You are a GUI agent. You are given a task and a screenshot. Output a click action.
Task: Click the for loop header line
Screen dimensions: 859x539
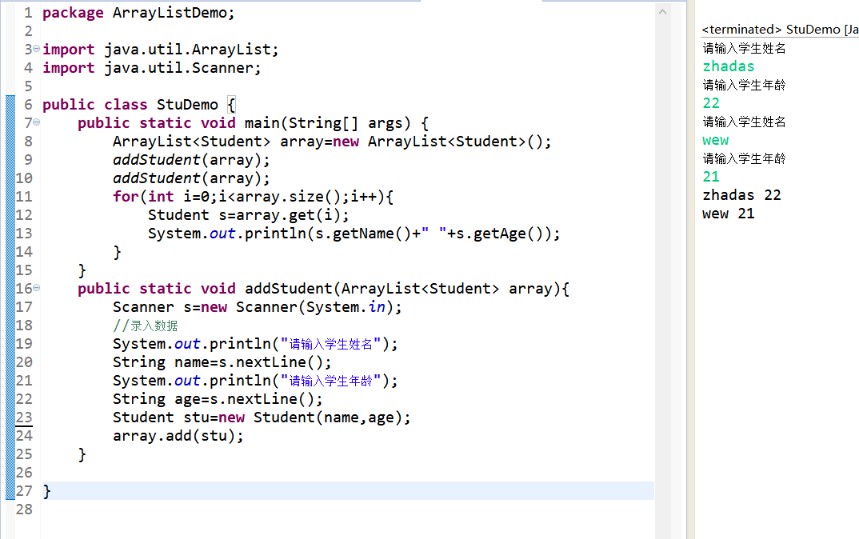tap(253, 197)
